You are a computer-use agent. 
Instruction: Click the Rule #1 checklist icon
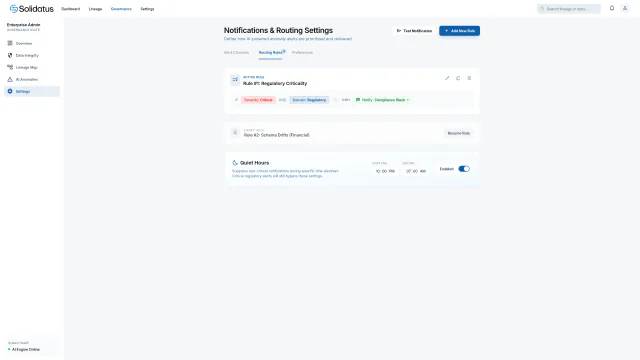click(x=235, y=80)
